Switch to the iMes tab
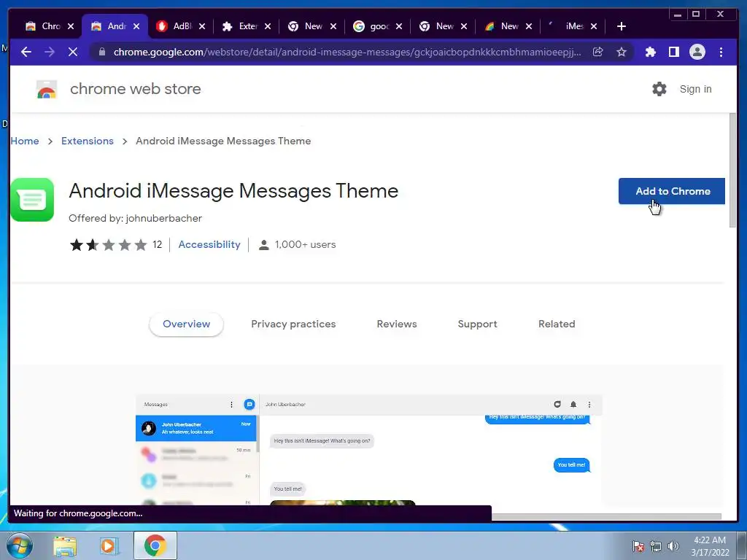Image resolution: width=747 pixels, height=560 pixels. tap(568, 26)
